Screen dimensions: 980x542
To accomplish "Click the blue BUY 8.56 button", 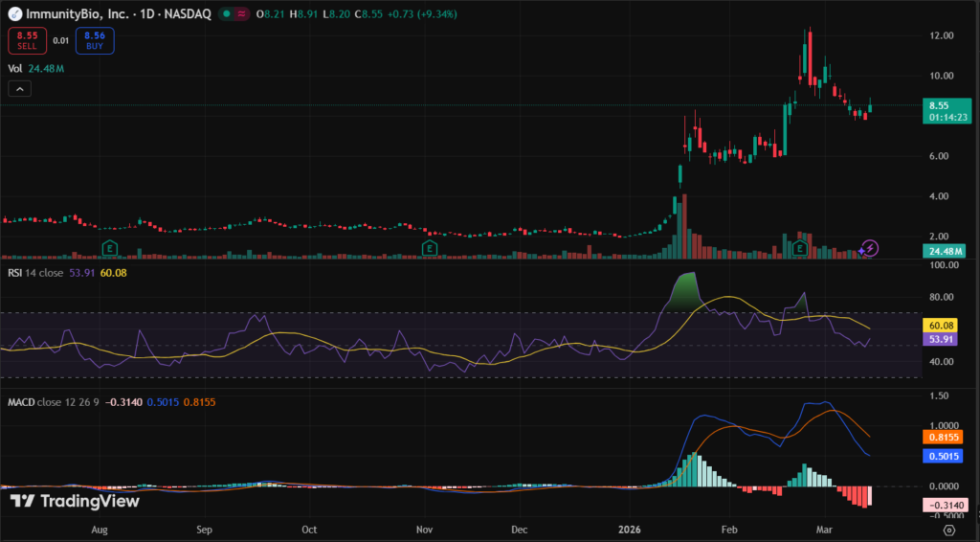I will [x=96, y=39].
